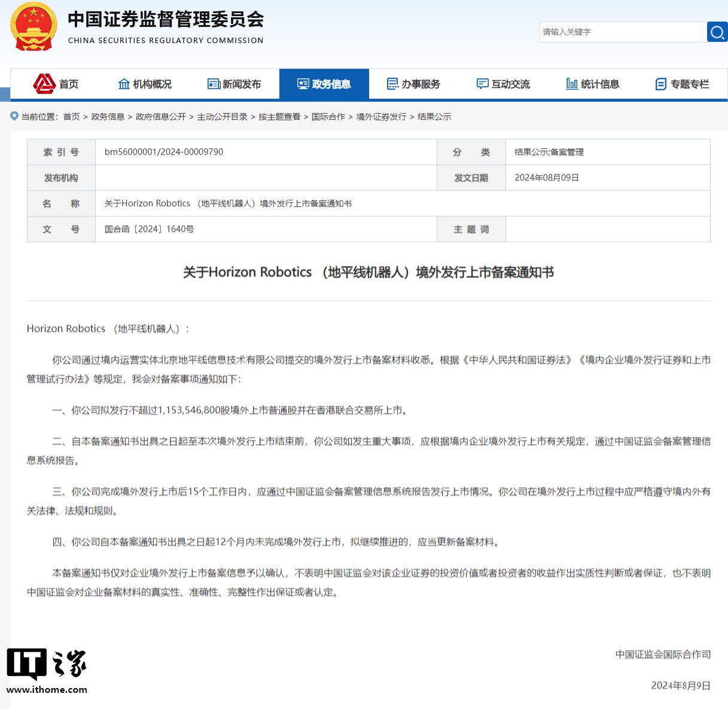The width and height of the screenshot is (728, 709).
Task: Click the 境外证券发行 breadcrumb link
Action: (381, 117)
